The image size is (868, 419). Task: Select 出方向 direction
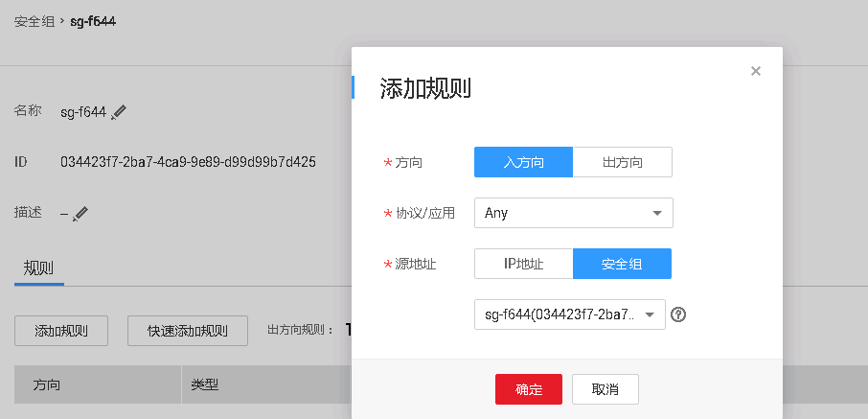(x=623, y=162)
